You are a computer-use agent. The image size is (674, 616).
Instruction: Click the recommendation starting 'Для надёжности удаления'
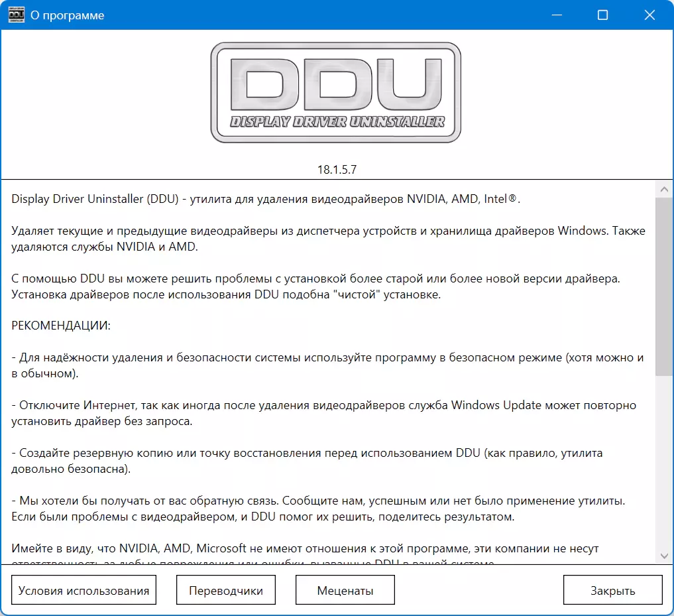pos(327,365)
